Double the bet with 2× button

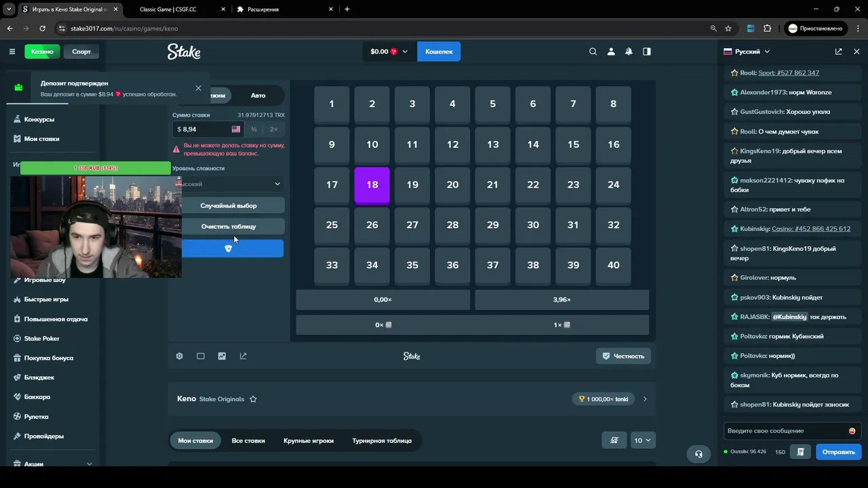(273, 129)
